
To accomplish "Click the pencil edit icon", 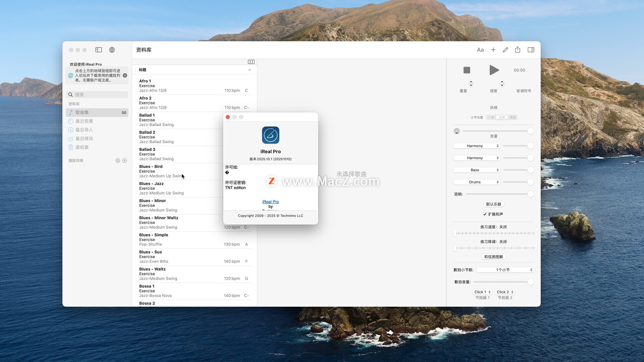I will (x=505, y=50).
